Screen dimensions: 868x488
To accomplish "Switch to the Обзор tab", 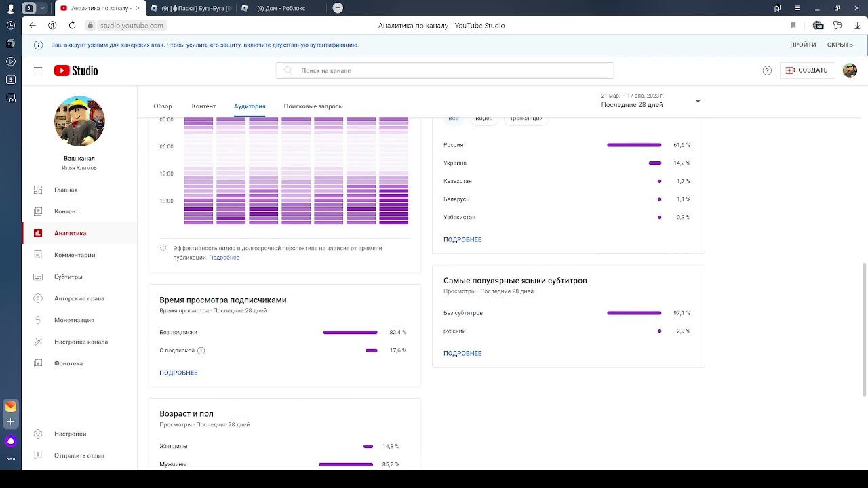I will (163, 106).
